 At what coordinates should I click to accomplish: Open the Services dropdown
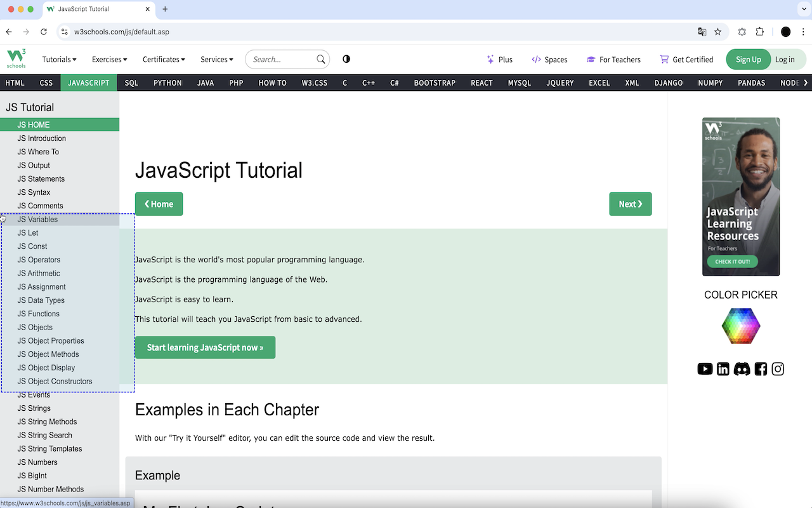[216, 59]
